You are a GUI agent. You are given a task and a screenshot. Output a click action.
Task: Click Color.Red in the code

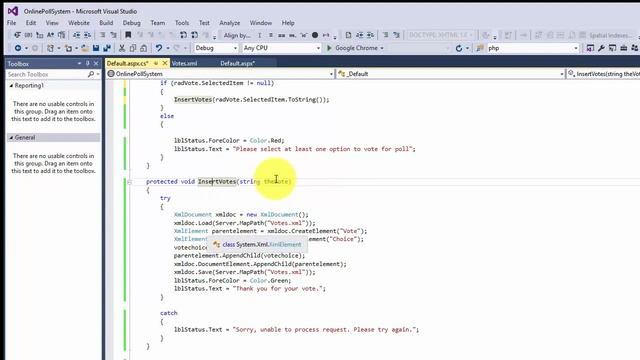[267, 140]
